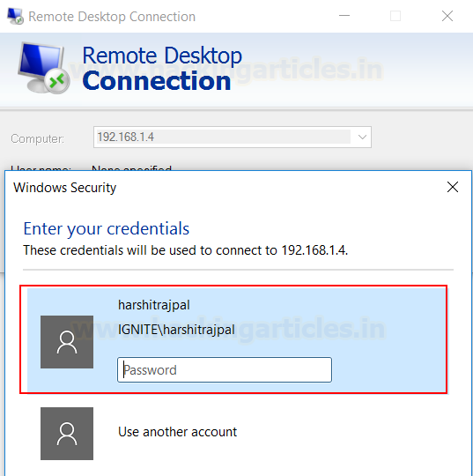
Task: Click the Computer label
Action: pyautogui.click(x=38, y=138)
